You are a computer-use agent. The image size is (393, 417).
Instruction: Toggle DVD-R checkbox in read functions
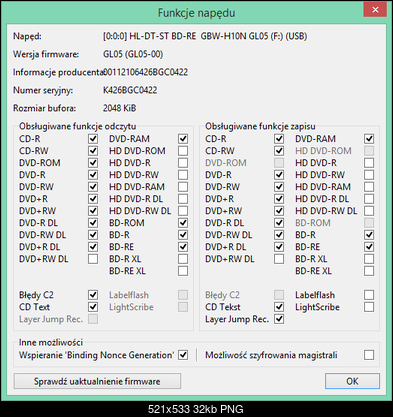pyautogui.click(x=93, y=175)
